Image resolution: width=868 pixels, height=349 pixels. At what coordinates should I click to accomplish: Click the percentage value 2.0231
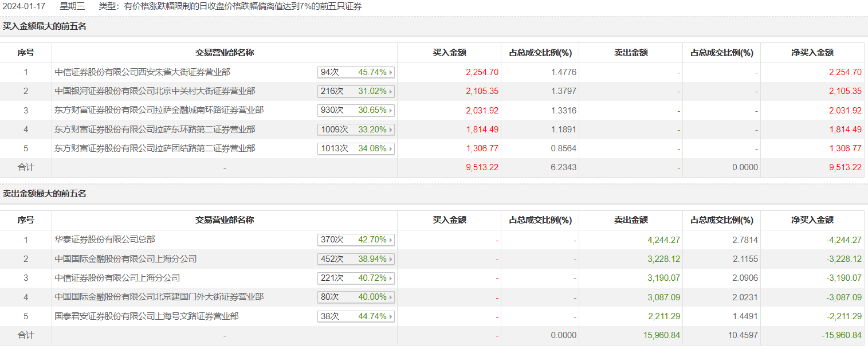[745, 297]
